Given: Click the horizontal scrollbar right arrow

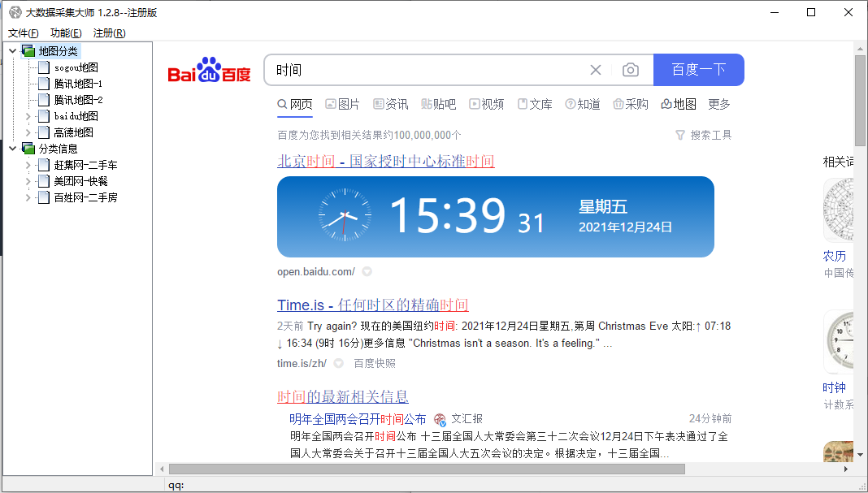Looking at the screenshot, I should click(x=846, y=469).
